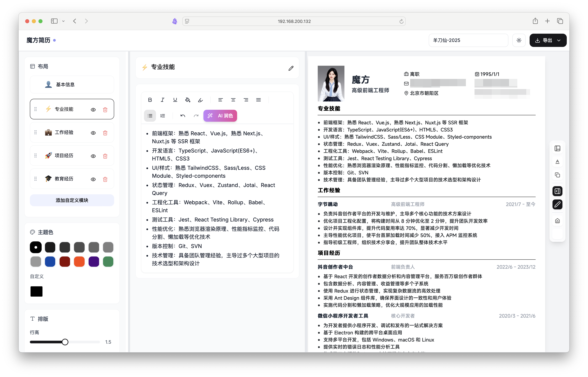
Task: Click the layout icon in right floating toolbar
Action: [x=557, y=148]
